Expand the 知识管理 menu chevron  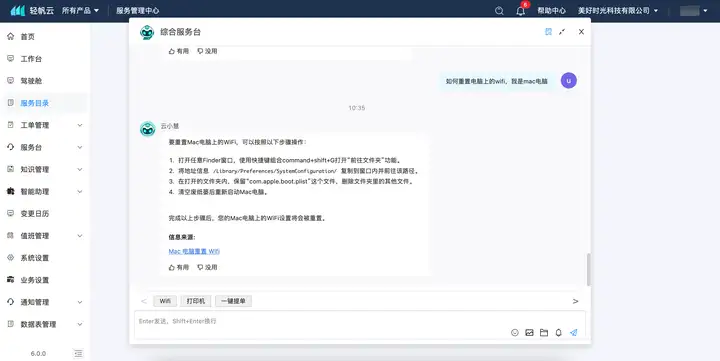[x=80, y=169]
